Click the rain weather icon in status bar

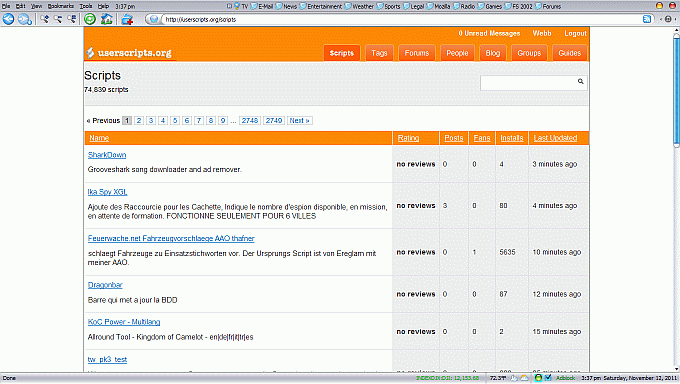click(514, 378)
